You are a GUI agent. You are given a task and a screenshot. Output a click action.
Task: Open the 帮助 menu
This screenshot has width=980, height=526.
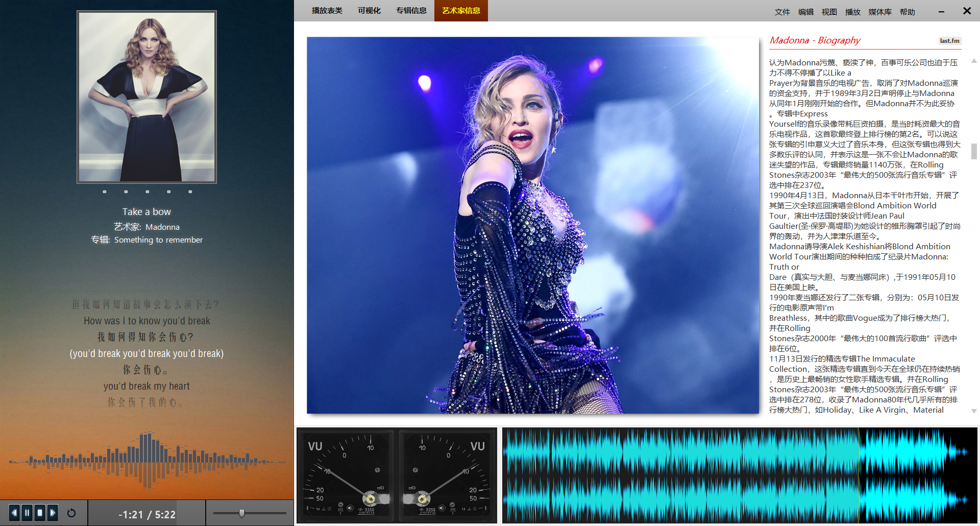click(x=908, y=12)
